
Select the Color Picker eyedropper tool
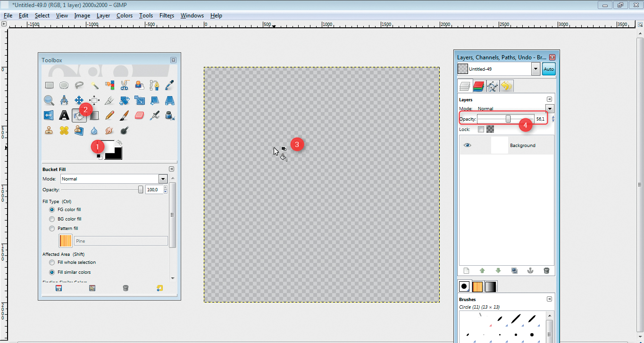(x=170, y=85)
